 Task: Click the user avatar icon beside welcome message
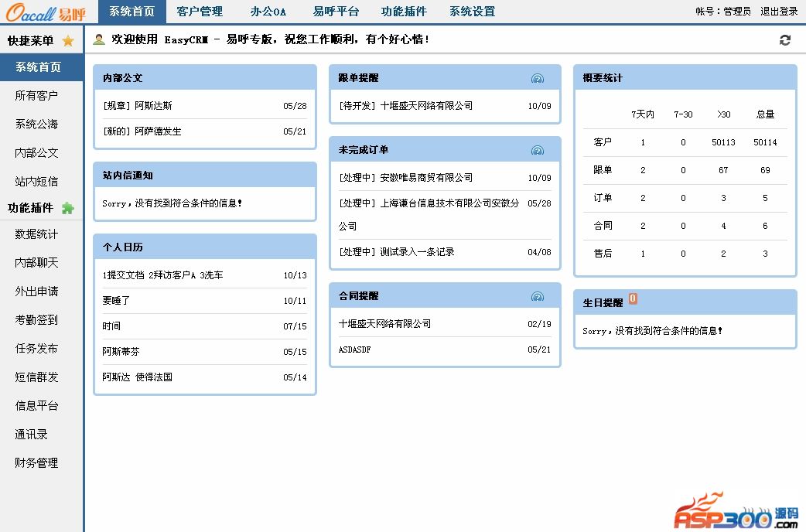tap(99, 39)
